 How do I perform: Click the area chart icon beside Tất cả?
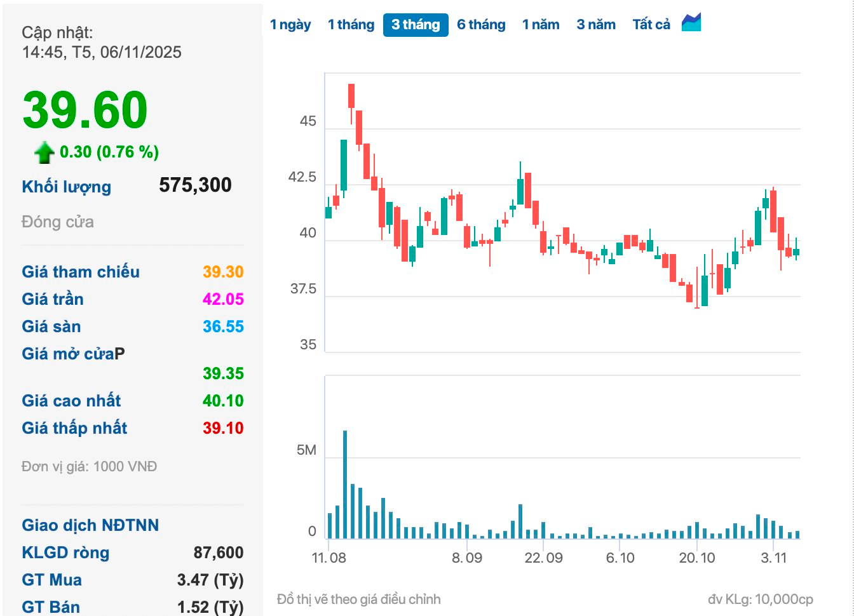(691, 23)
